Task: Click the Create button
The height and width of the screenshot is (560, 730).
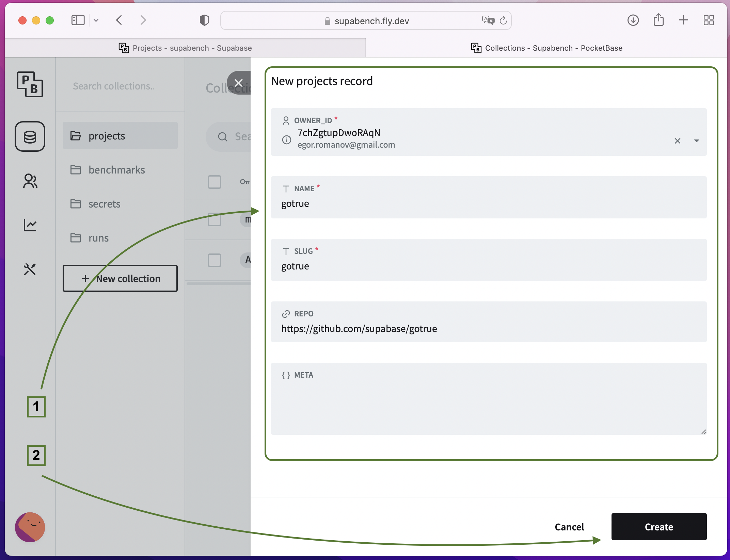Action: [x=659, y=527]
